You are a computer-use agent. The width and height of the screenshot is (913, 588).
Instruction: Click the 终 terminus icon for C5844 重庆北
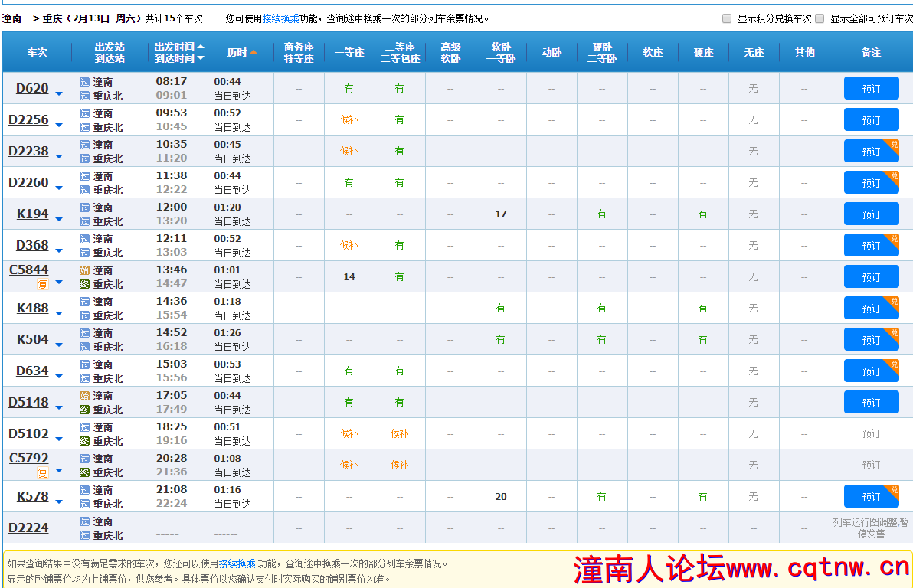click(x=84, y=284)
